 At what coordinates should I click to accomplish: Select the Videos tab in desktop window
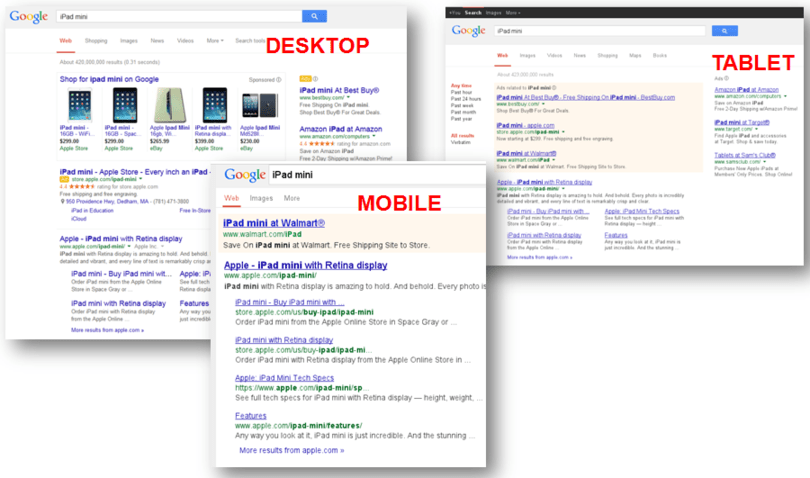click(x=185, y=41)
